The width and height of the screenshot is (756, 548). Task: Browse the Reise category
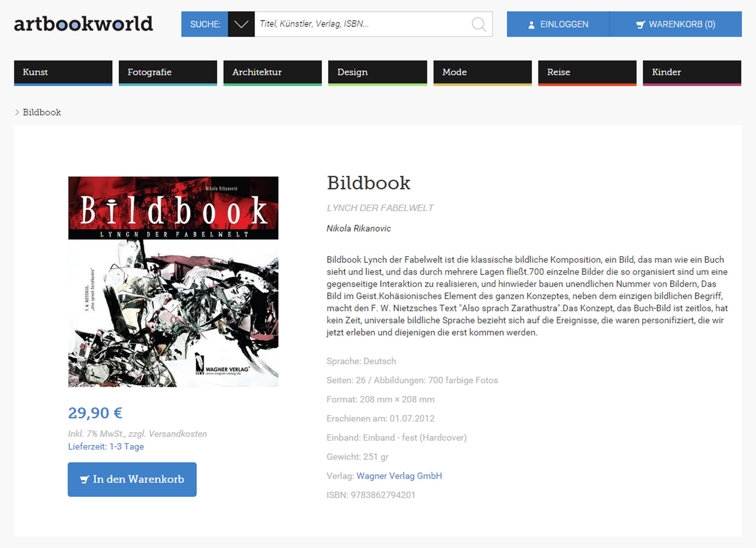587,72
